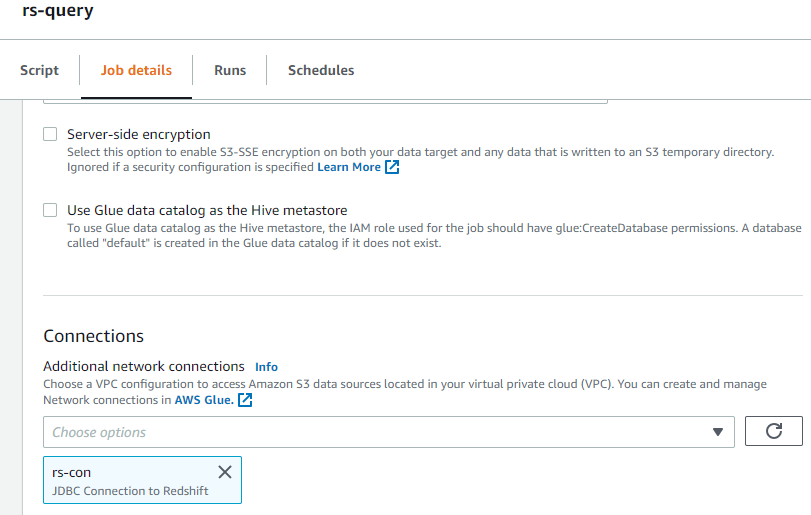Click the dropdown arrow in Choose options
Screen dimensions: 811x515
point(717,432)
